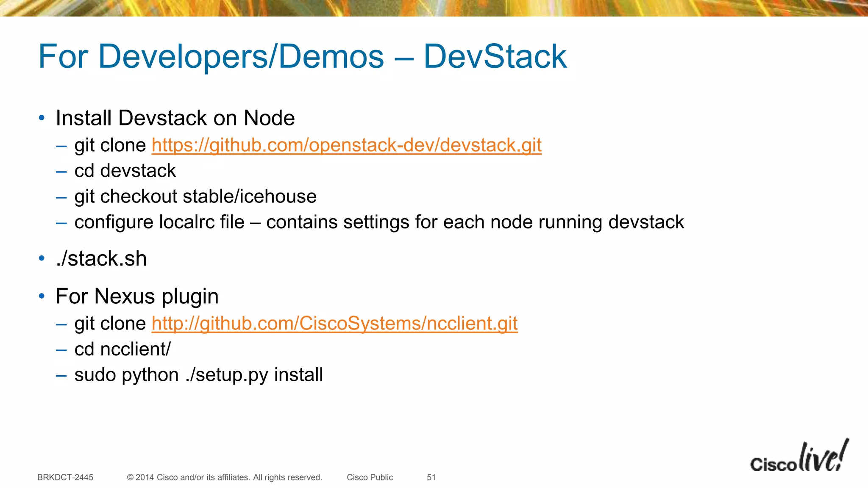Click the 'Cisco Public' footer label
This screenshot has width=868, height=488.
(370, 477)
